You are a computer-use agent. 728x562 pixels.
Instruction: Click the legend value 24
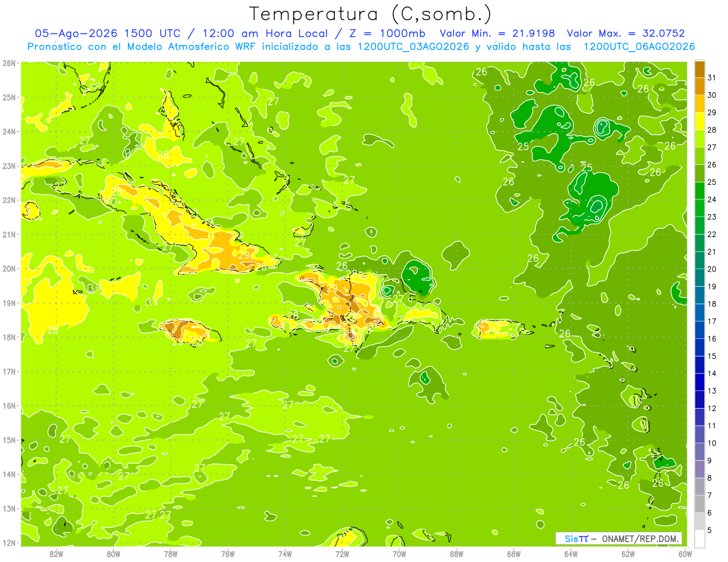(x=712, y=199)
